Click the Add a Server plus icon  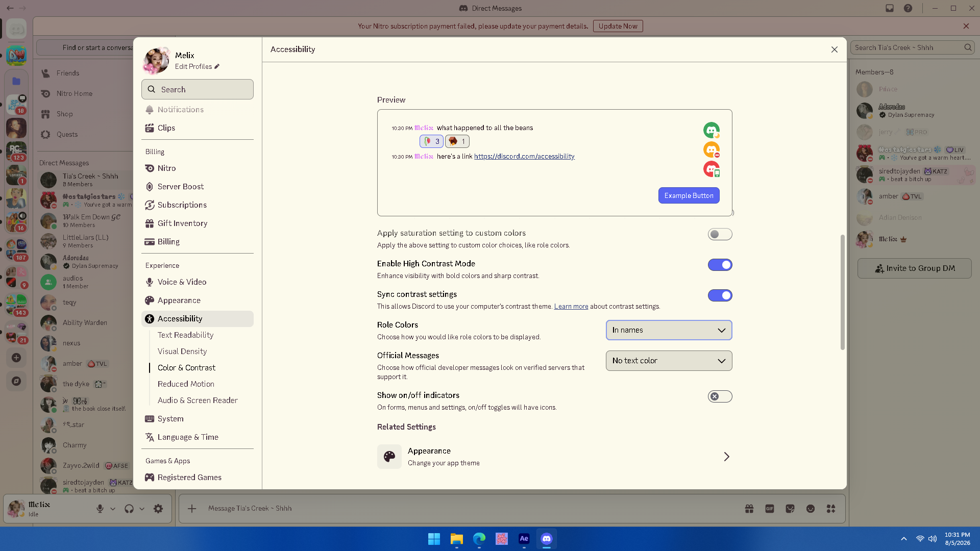[x=16, y=358]
